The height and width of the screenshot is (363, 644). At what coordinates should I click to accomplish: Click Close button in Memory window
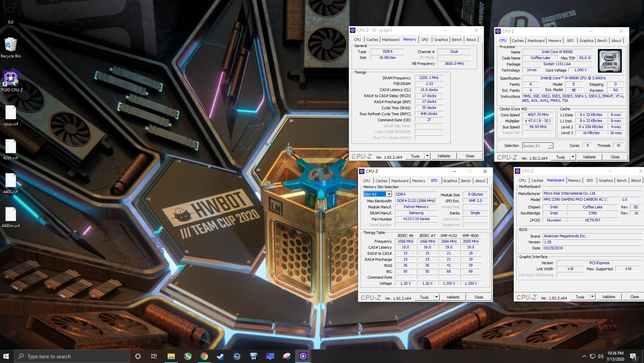(470, 156)
